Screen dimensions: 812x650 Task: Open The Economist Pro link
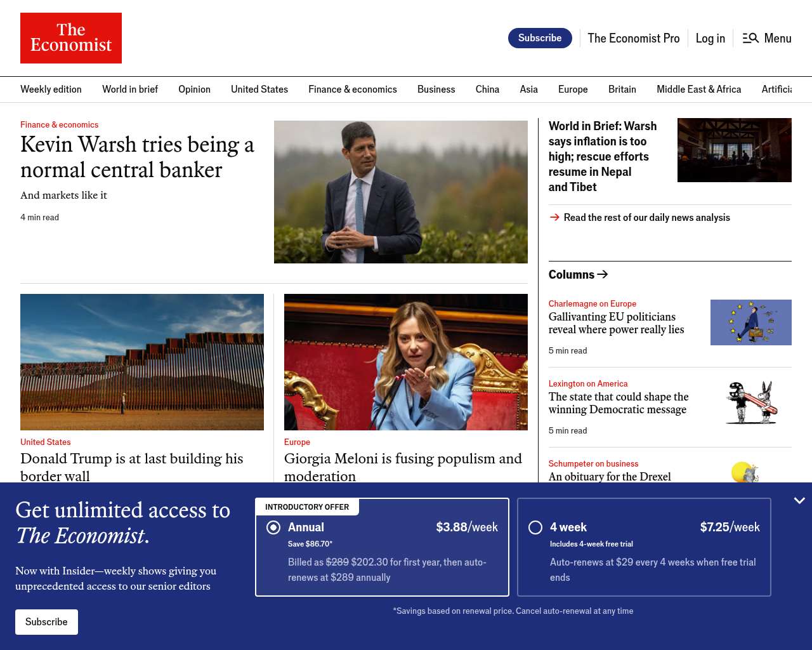(x=634, y=38)
